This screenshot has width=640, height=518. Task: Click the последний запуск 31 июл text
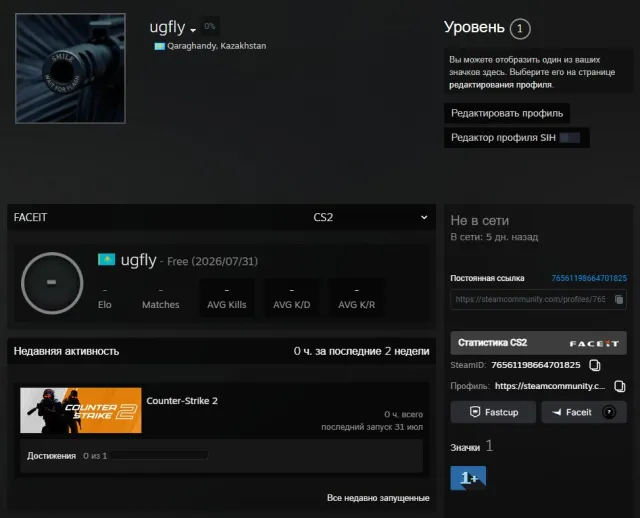372,427
